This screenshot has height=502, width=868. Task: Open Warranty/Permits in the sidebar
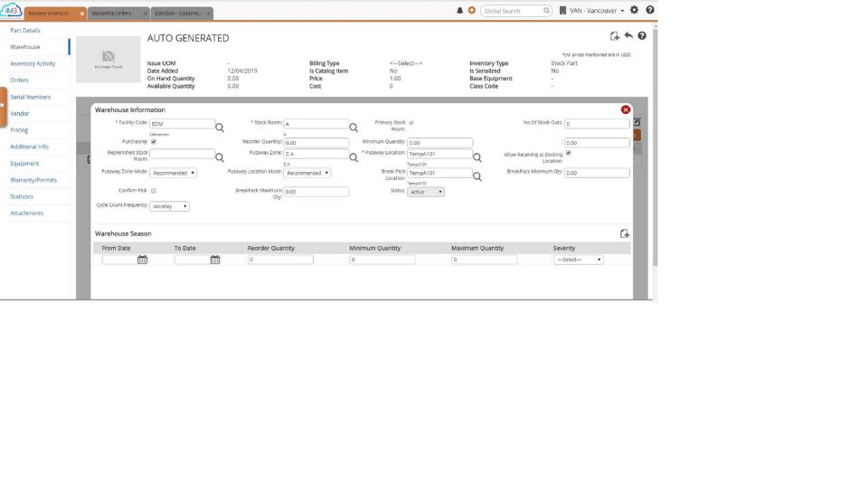point(33,180)
